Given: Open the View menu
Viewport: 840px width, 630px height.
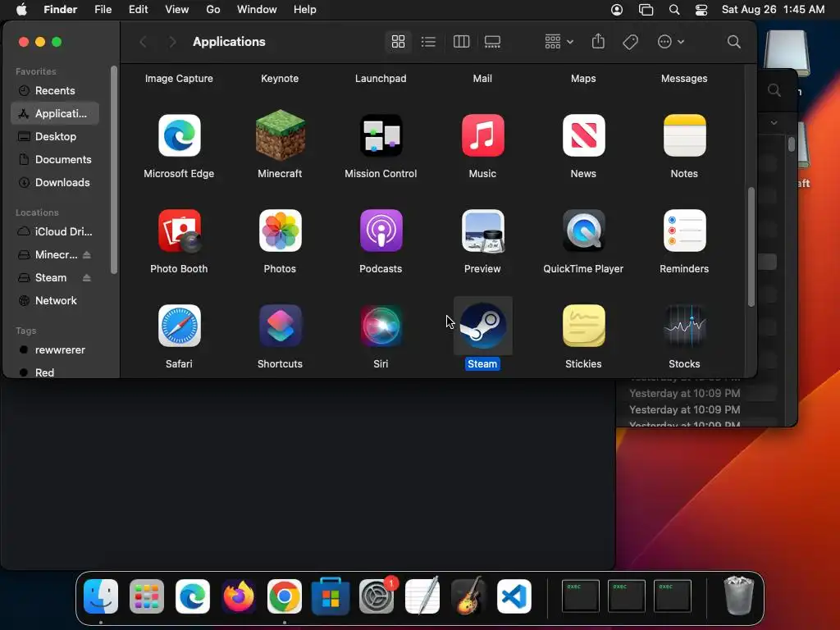Looking at the screenshot, I should coord(177,10).
